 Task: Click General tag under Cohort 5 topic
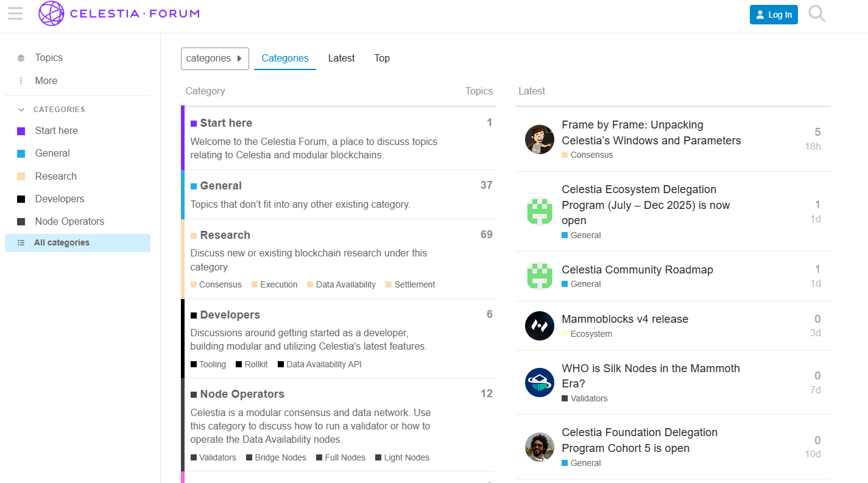(581, 463)
